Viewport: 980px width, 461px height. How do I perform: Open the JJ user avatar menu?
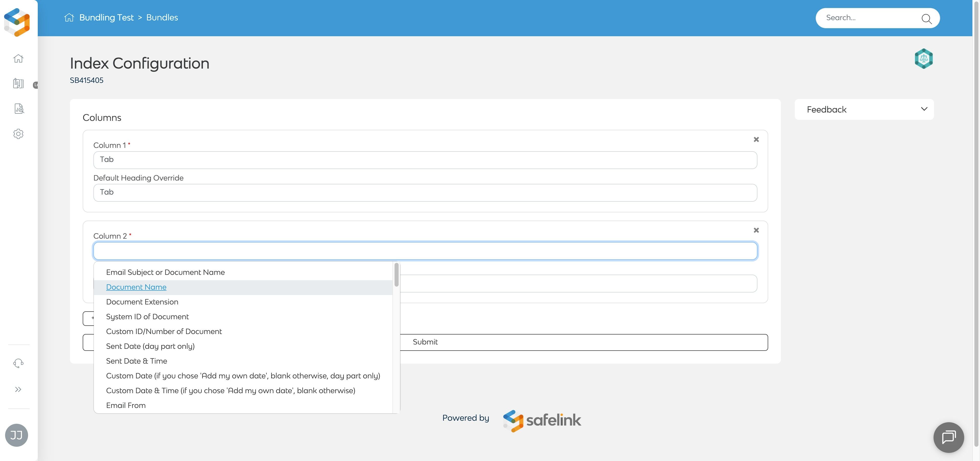click(x=16, y=435)
